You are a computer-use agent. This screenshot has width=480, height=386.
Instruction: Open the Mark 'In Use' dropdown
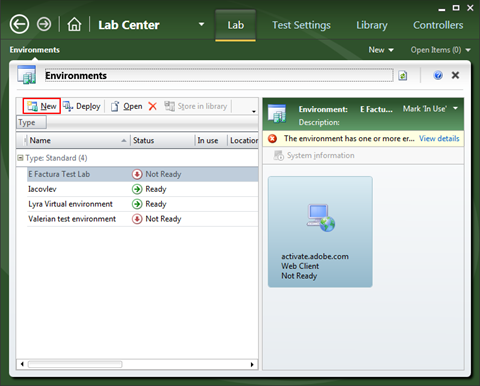coord(430,109)
